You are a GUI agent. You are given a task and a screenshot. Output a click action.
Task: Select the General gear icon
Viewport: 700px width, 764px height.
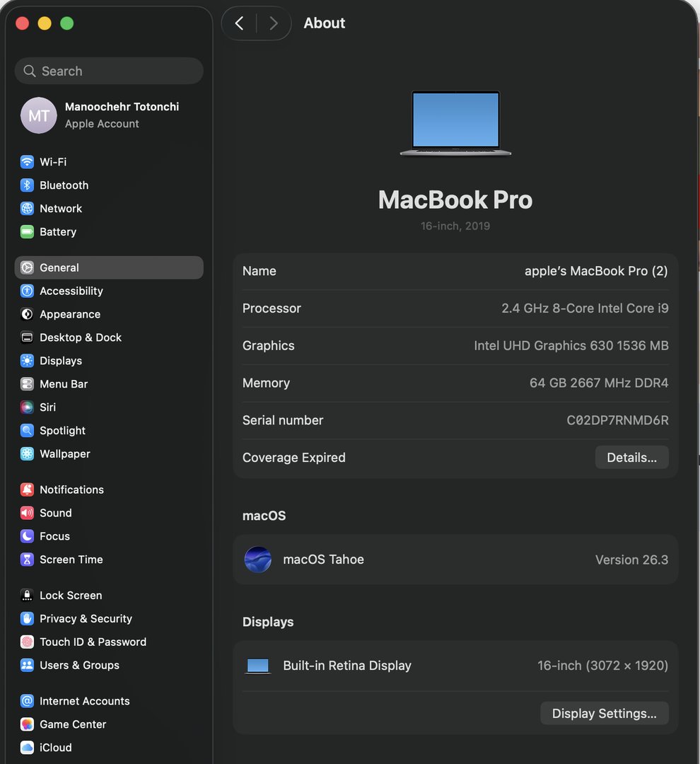click(x=28, y=267)
